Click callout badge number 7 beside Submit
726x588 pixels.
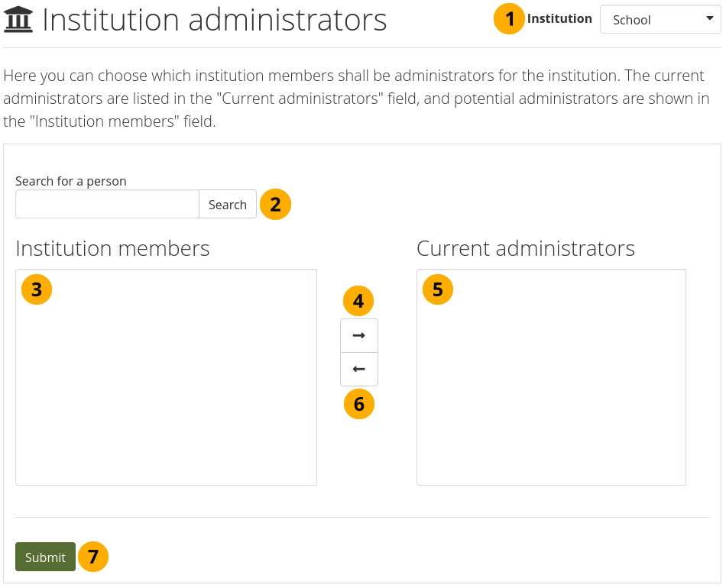[93, 557]
